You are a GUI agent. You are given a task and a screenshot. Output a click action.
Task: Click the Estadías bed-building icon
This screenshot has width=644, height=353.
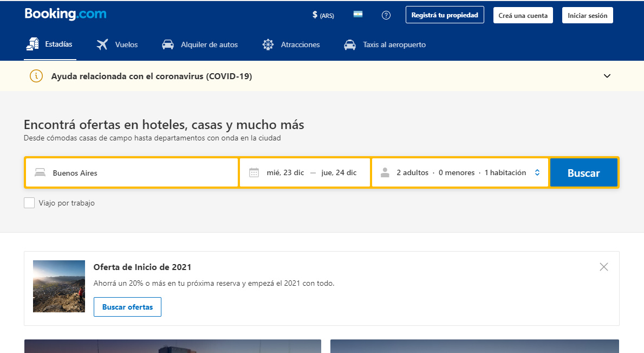(32, 44)
